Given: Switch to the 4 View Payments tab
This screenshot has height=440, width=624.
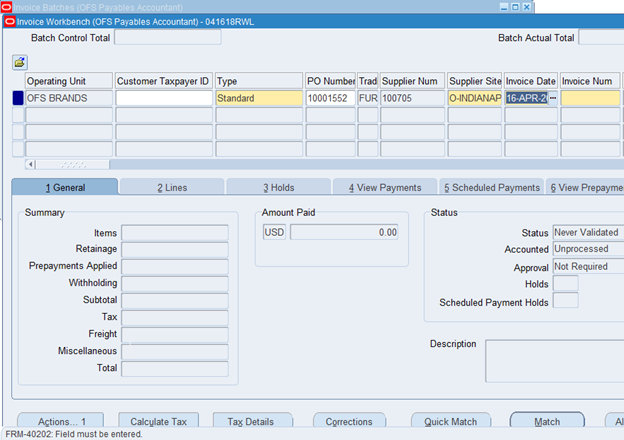Looking at the screenshot, I should pyautogui.click(x=385, y=187).
